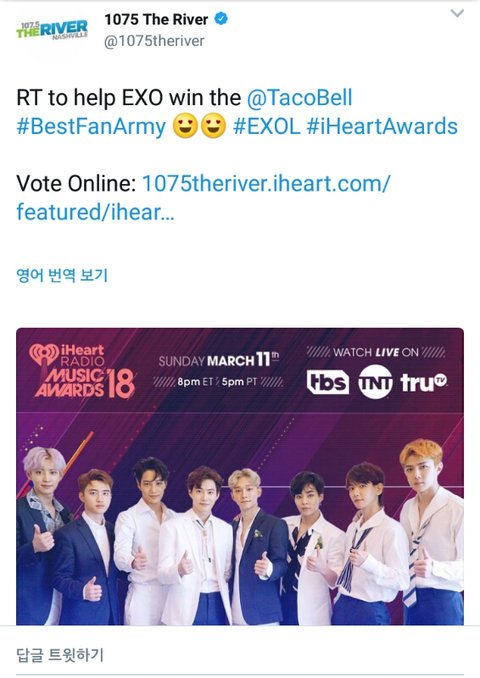Tap the TNT logo in image

pos(375,382)
